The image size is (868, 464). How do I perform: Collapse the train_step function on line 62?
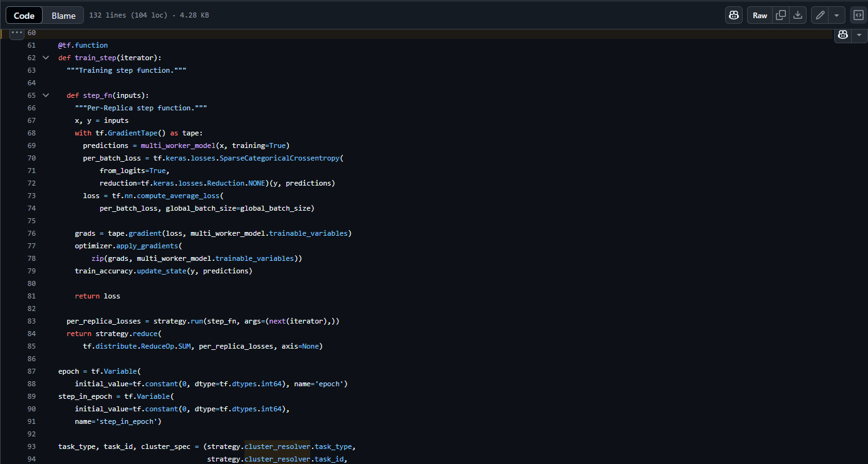(x=46, y=58)
